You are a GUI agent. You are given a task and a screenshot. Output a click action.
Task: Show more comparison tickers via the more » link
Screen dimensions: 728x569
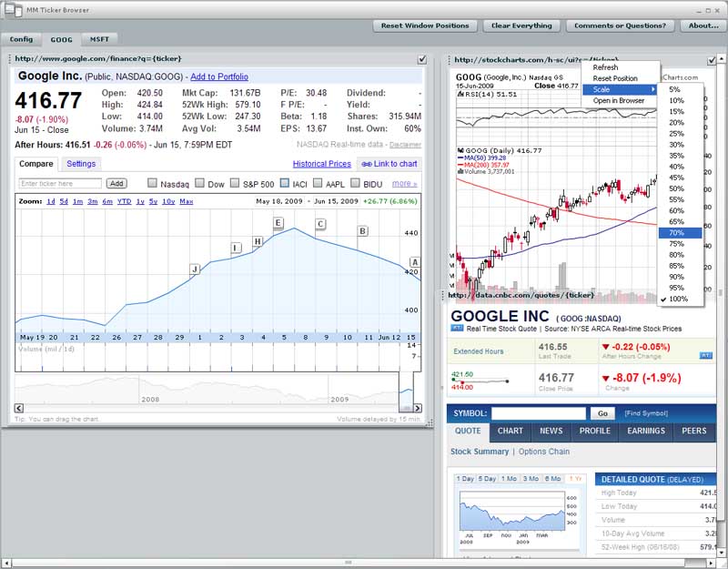(x=404, y=184)
